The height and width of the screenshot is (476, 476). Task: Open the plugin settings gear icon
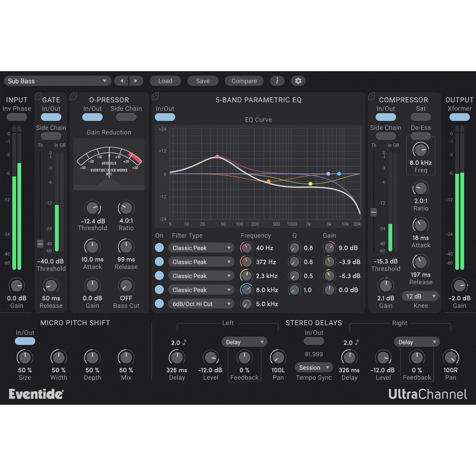coord(298,81)
